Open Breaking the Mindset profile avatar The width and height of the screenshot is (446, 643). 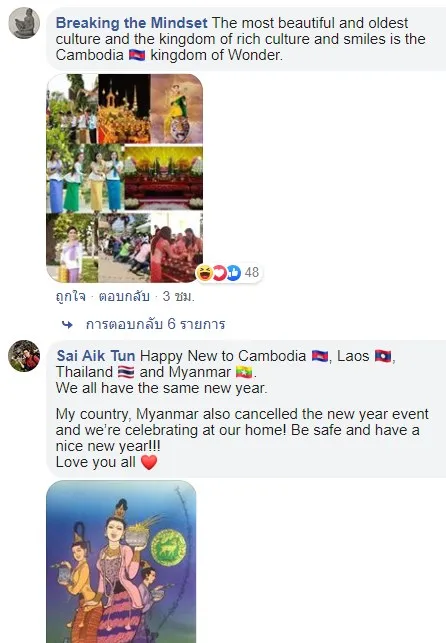(x=24, y=23)
